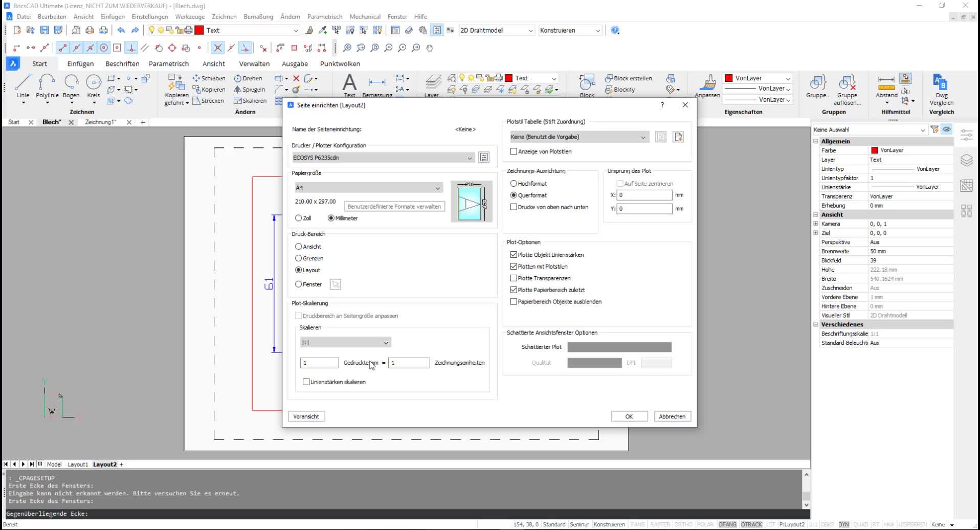Click the Bemassung dimension tool
The width and height of the screenshot is (980, 530).
click(x=377, y=86)
